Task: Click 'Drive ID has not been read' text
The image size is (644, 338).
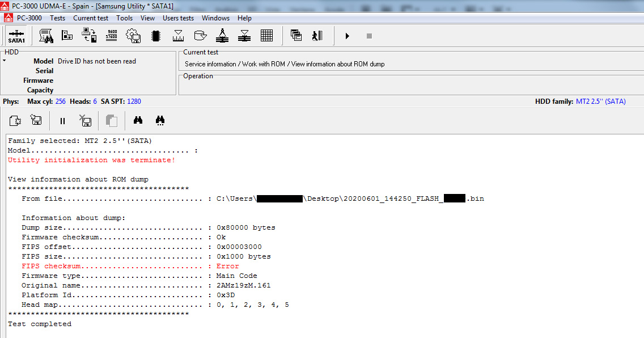Action: [x=97, y=61]
